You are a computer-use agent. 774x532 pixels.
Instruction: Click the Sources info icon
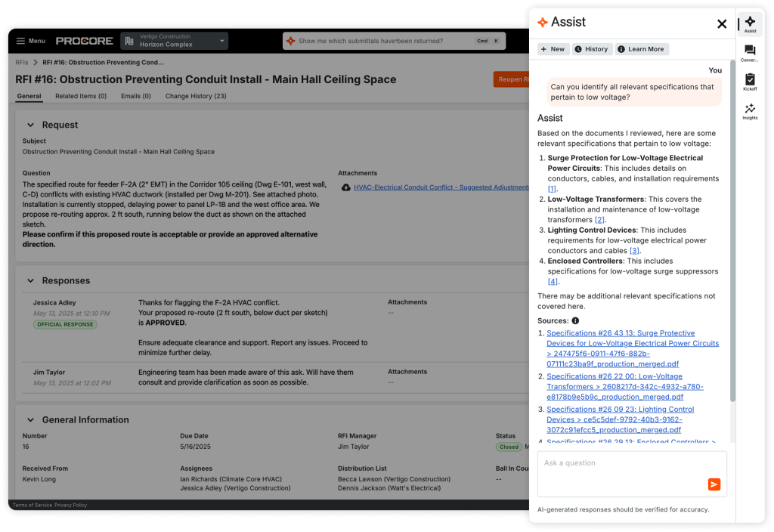point(575,321)
